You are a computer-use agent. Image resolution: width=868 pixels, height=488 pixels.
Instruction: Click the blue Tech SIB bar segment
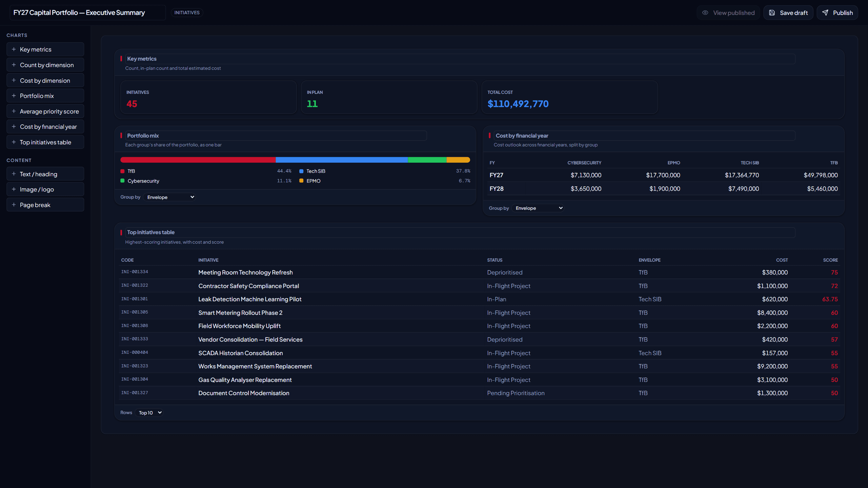pos(342,160)
